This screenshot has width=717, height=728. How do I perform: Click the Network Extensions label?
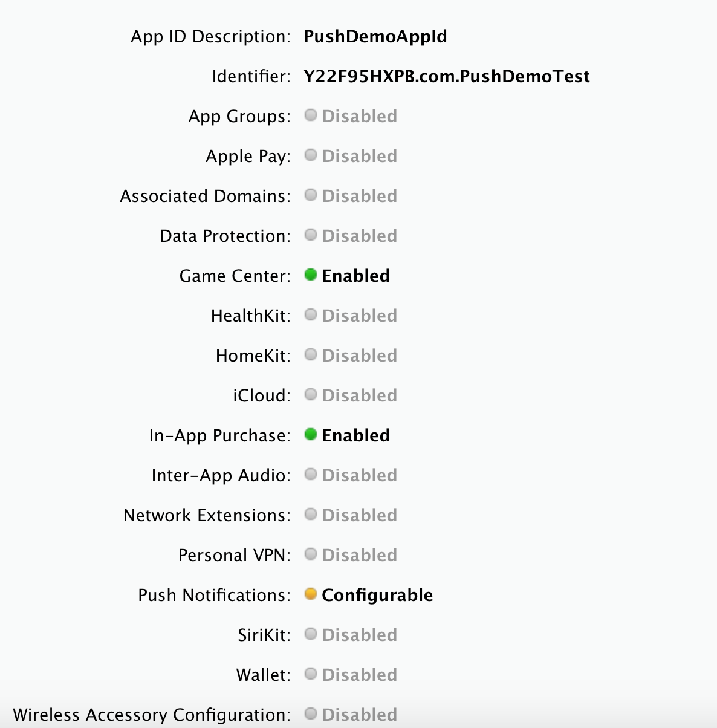coord(207,515)
